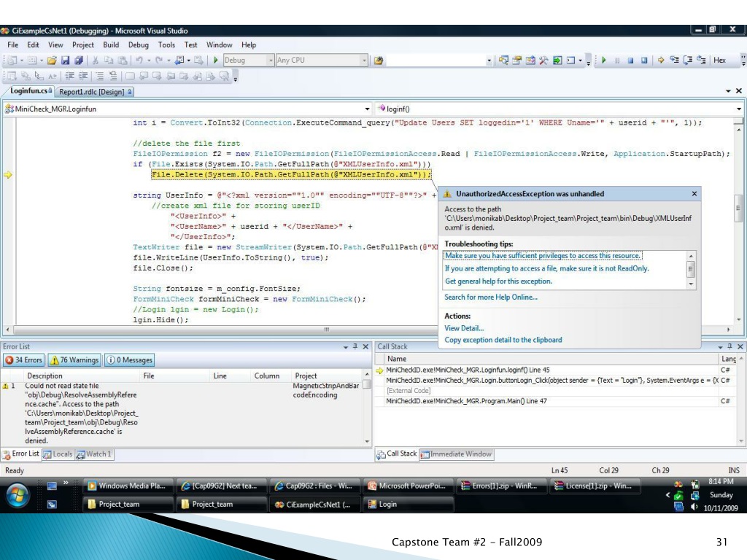747x560 pixels.
Task: Click Find in Files icon beside search box
Action: point(379,61)
